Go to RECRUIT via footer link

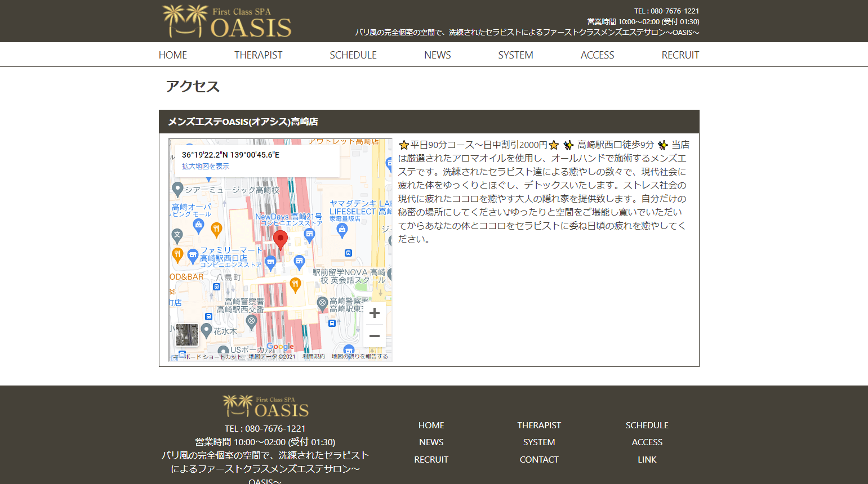click(x=431, y=460)
